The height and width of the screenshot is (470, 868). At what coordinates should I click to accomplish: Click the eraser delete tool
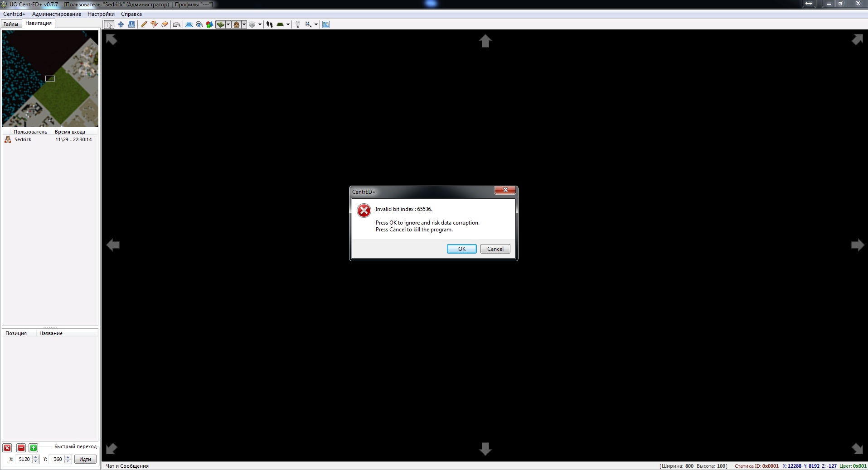165,24
